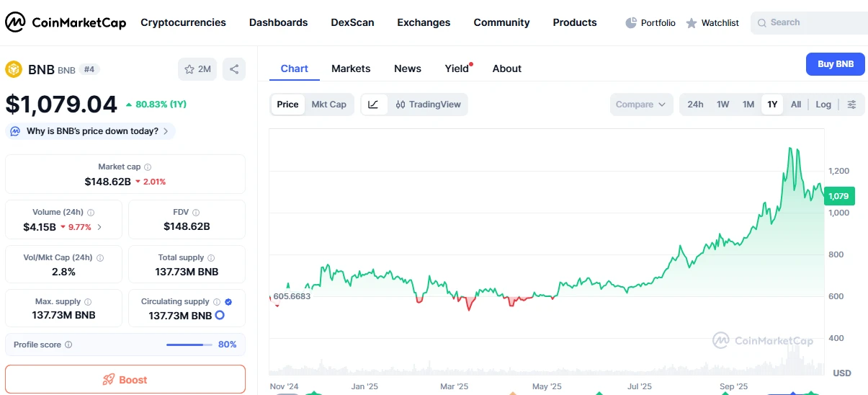
Task: Click the Profile score info icon
Action: (68, 345)
